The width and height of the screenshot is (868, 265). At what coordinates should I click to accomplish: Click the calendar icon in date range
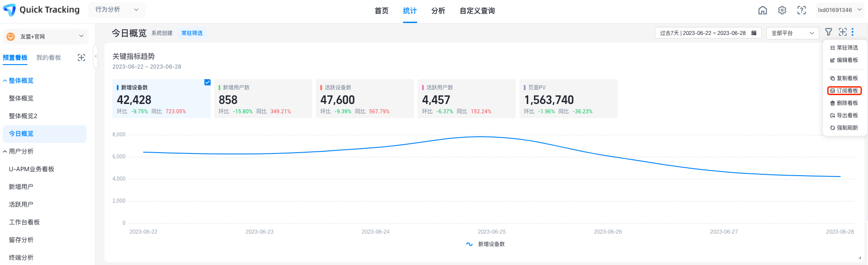tap(754, 33)
